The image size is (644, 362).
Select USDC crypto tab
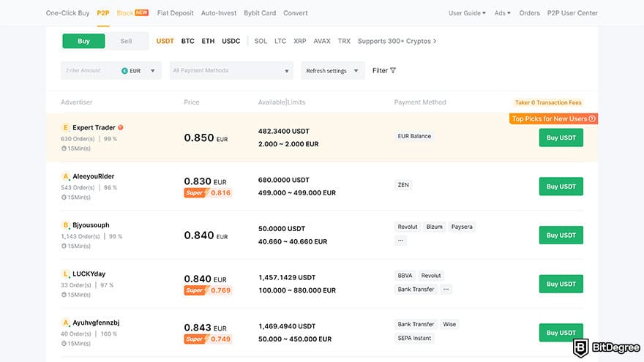[231, 41]
